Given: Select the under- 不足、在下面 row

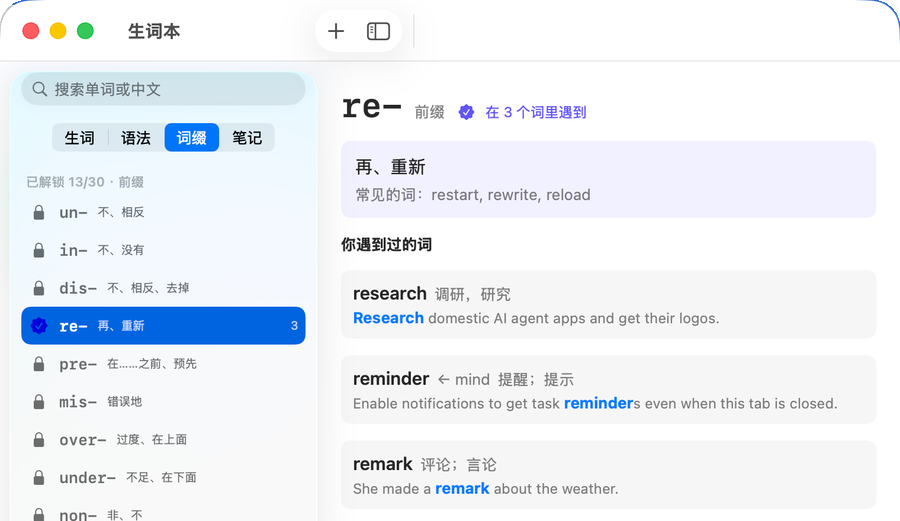Looking at the screenshot, I should pos(164,477).
